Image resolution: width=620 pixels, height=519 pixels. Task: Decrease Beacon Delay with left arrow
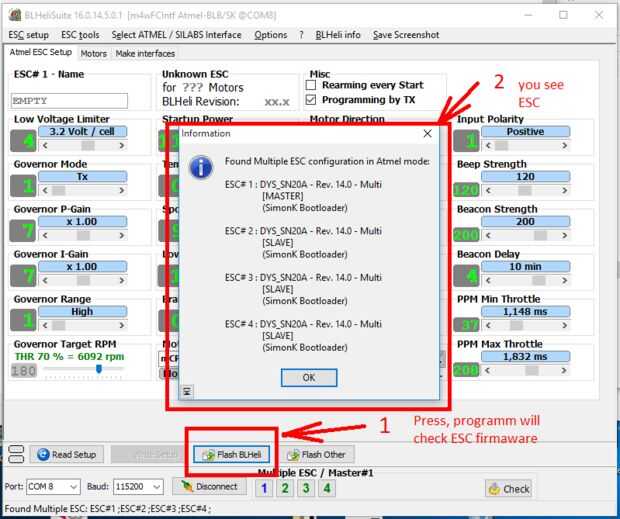tap(488, 281)
